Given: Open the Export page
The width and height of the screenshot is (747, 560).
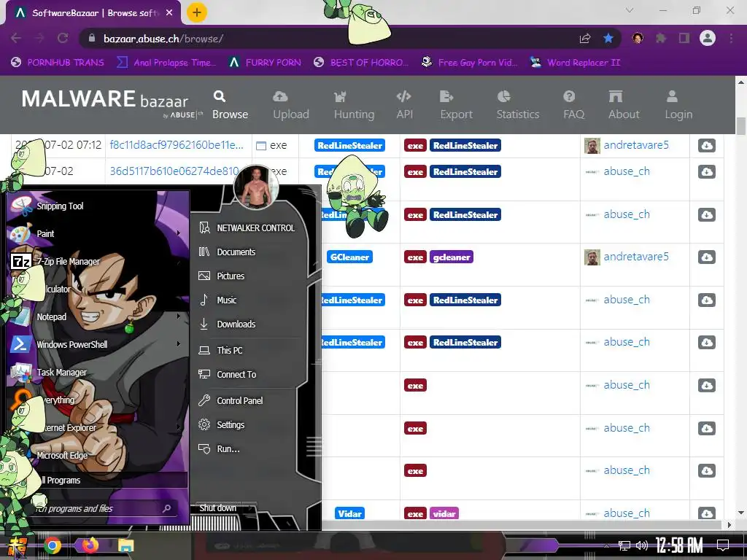Looking at the screenshot, I should tap(456, 105).
